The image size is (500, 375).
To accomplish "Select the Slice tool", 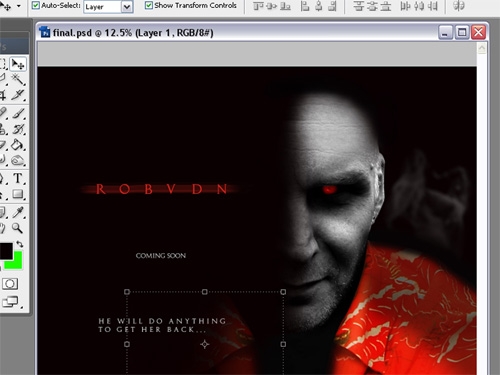I will tap(18, 95).
